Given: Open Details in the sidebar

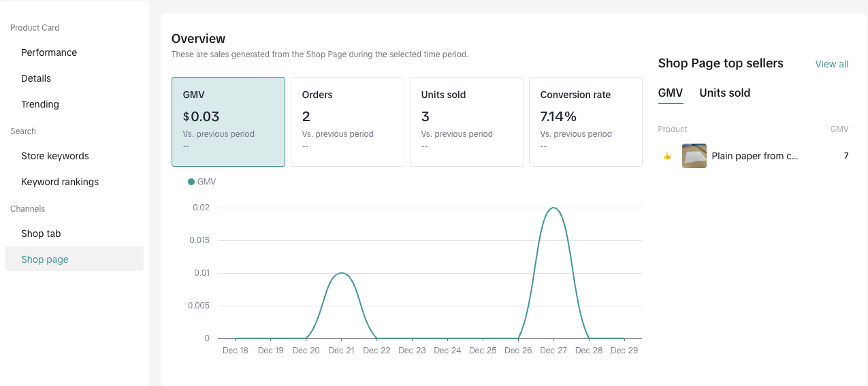Looking at the screenshot, I should pyautogui.click(x=36, y=78).
